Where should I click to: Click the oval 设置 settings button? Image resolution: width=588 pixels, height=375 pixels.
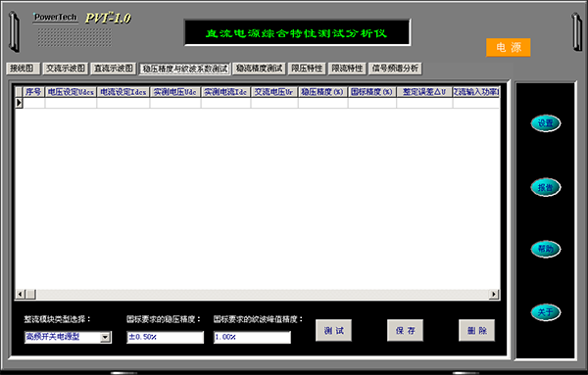point(546,123)
